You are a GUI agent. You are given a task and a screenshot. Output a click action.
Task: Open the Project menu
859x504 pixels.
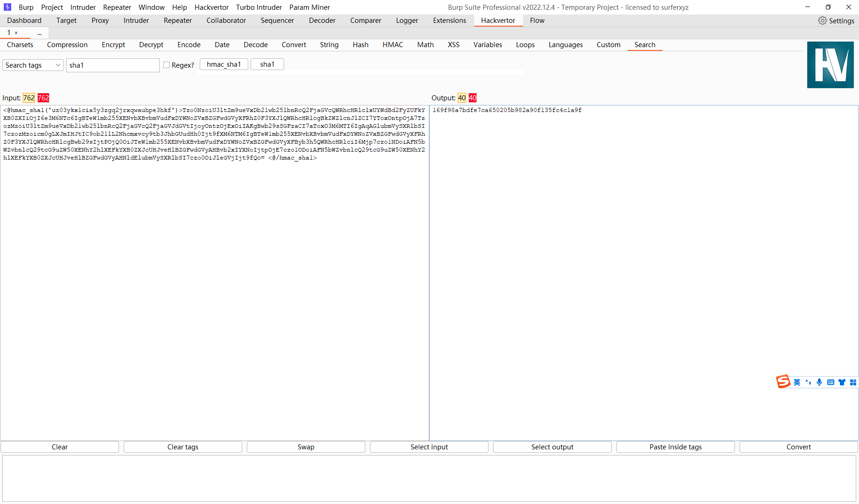click(x=52, y=7)
